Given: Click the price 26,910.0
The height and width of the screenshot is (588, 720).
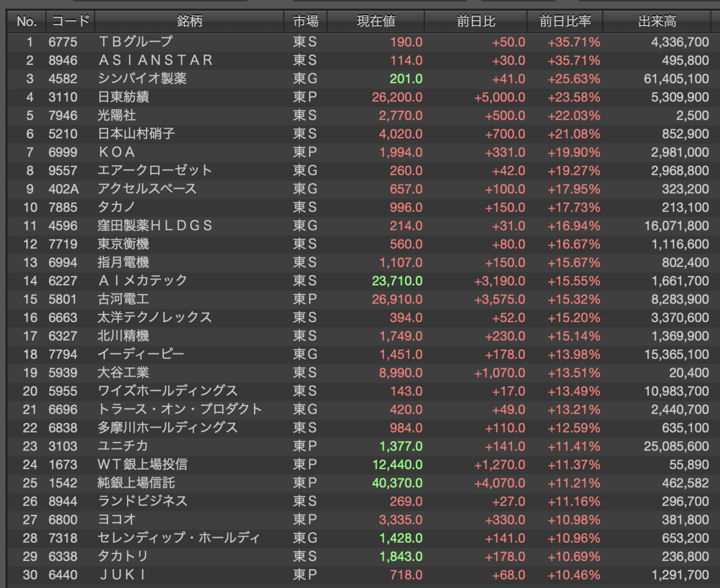Looking at the screenshot, I should click(397, 299).
